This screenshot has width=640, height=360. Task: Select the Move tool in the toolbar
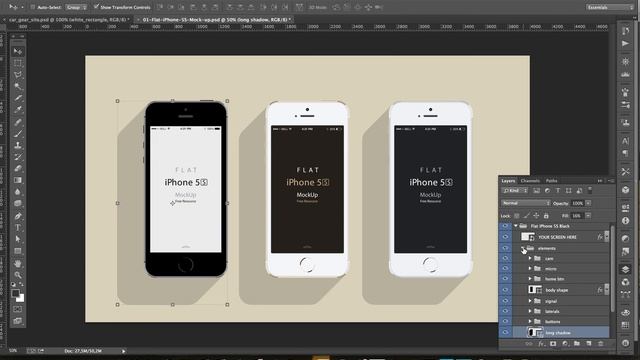(x=18, y=51)
